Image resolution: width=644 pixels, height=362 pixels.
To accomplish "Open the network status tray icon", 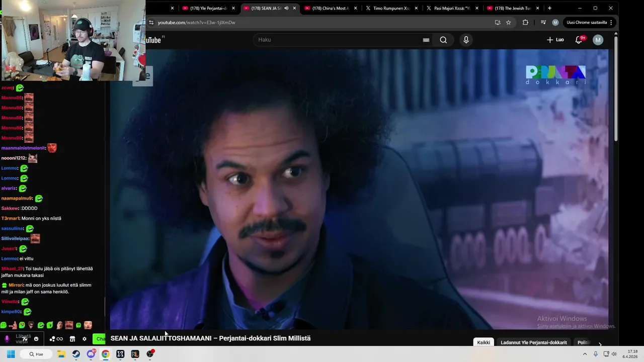I will [x=606, y=354].
